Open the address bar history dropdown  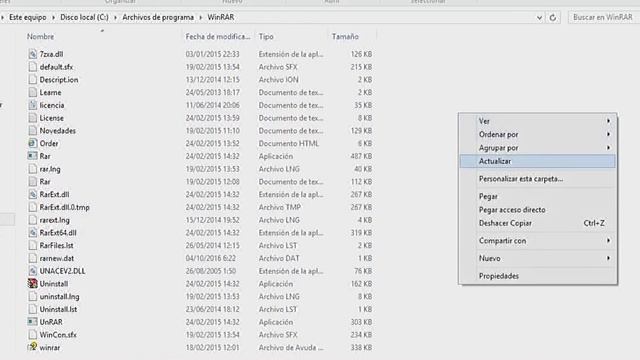(539, 18)
